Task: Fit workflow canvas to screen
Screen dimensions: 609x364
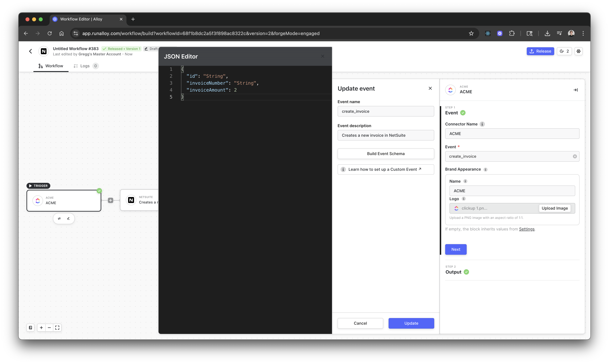Action: pyautogui.click(x=57, y=328)
